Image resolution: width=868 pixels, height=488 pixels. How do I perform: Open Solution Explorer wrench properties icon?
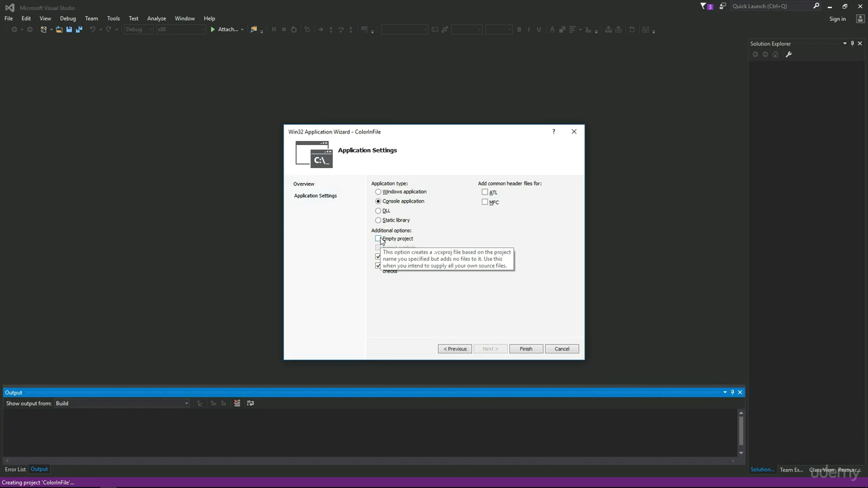click(789, 54)
